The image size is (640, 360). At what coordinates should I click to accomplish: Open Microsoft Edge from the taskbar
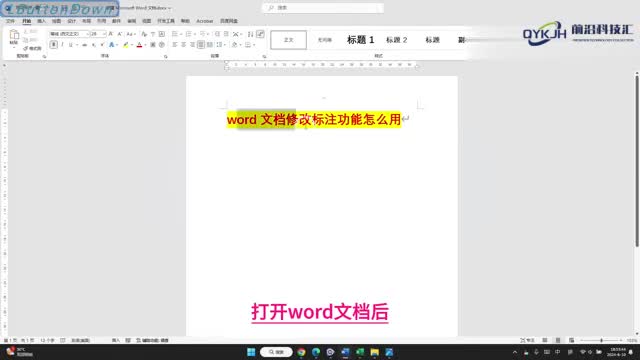coord(316,352)
